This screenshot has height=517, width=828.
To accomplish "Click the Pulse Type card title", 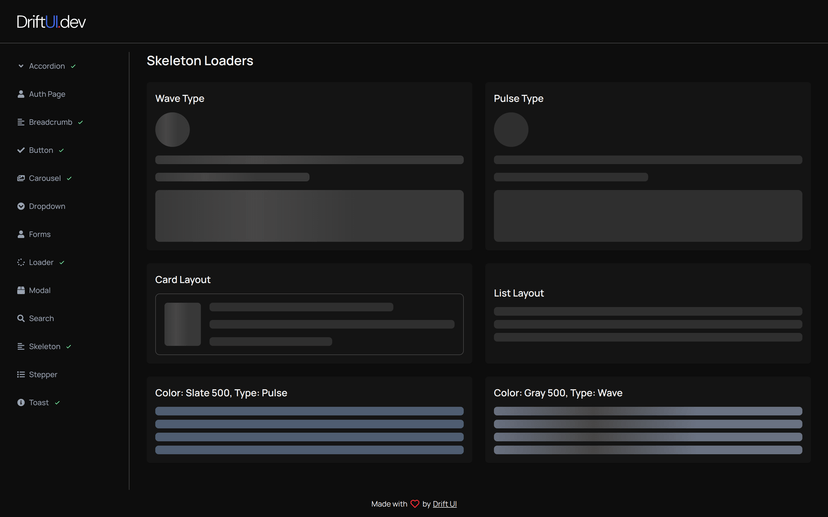I will 518,98.
